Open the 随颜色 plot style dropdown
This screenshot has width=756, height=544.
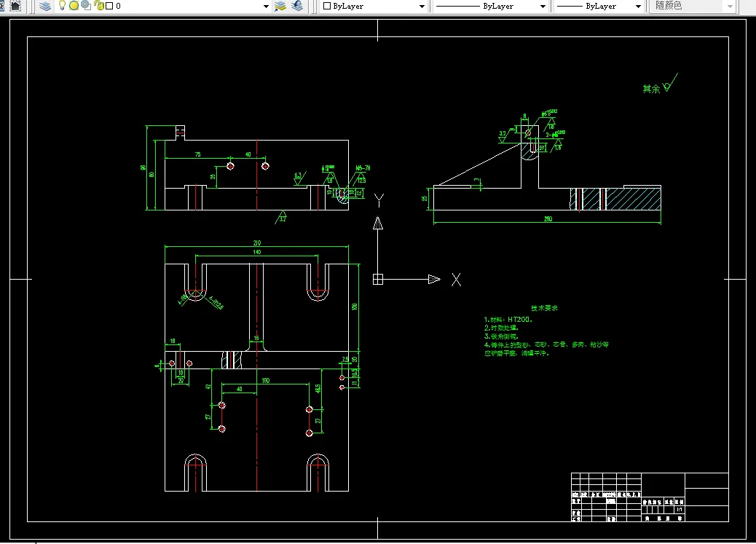tap(730, 7)
